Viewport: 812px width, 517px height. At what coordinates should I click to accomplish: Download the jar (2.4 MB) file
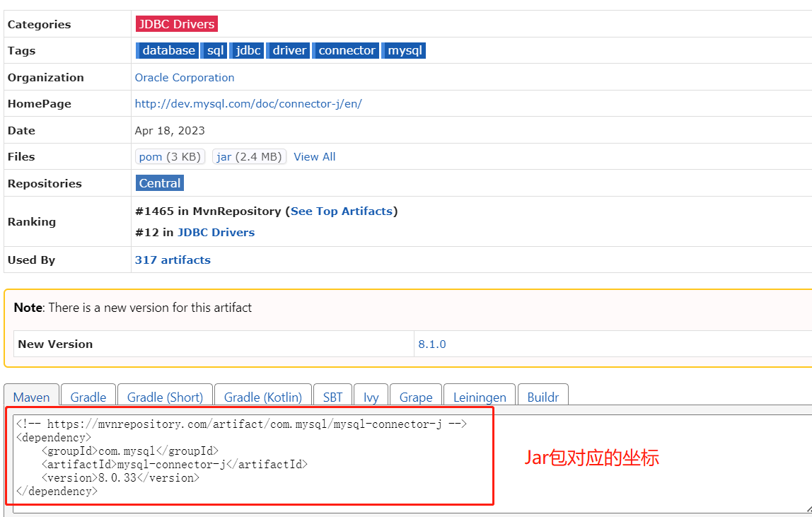point(249,156)
